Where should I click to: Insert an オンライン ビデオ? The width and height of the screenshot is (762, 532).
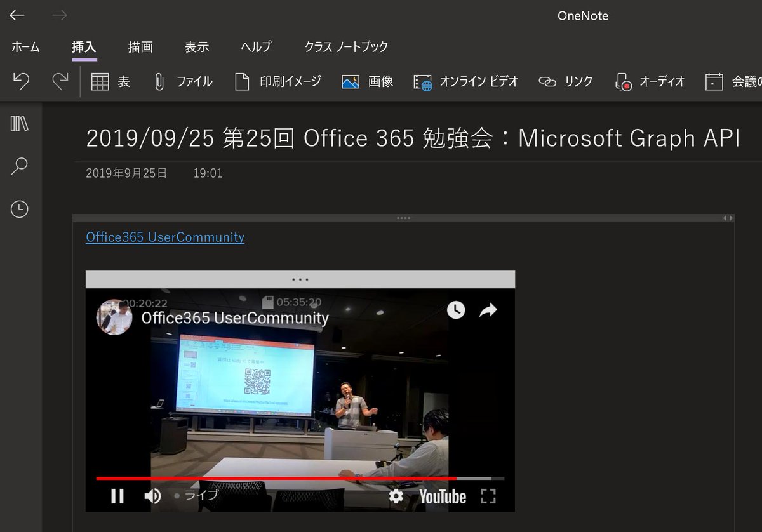tap(465, 81)
